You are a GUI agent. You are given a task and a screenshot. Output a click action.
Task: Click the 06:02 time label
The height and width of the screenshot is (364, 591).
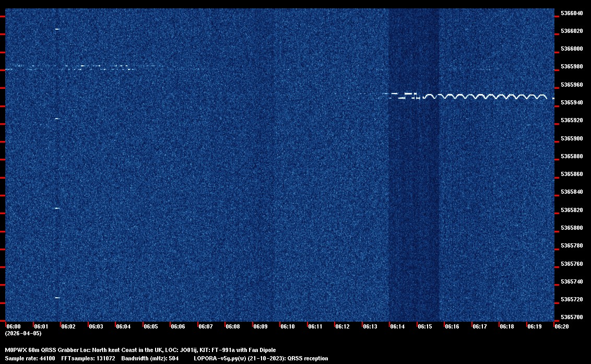[x=68, y=326]
